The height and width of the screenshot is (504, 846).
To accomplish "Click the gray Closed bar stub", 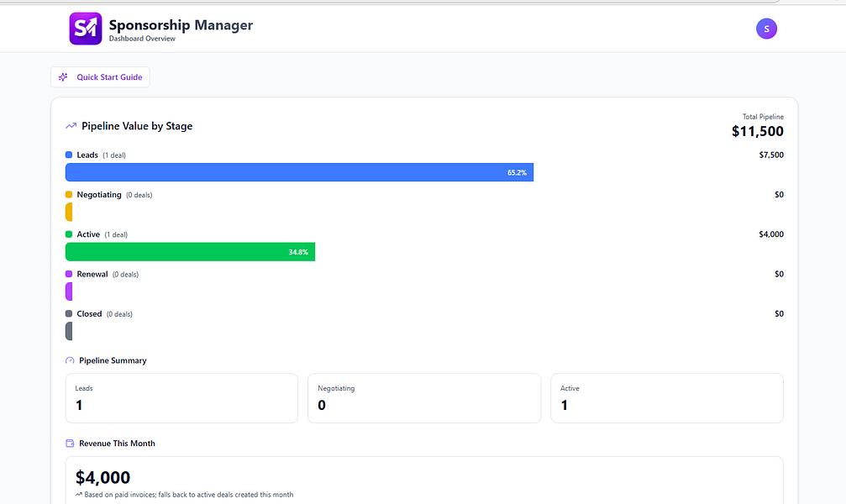I will [69, 331].
